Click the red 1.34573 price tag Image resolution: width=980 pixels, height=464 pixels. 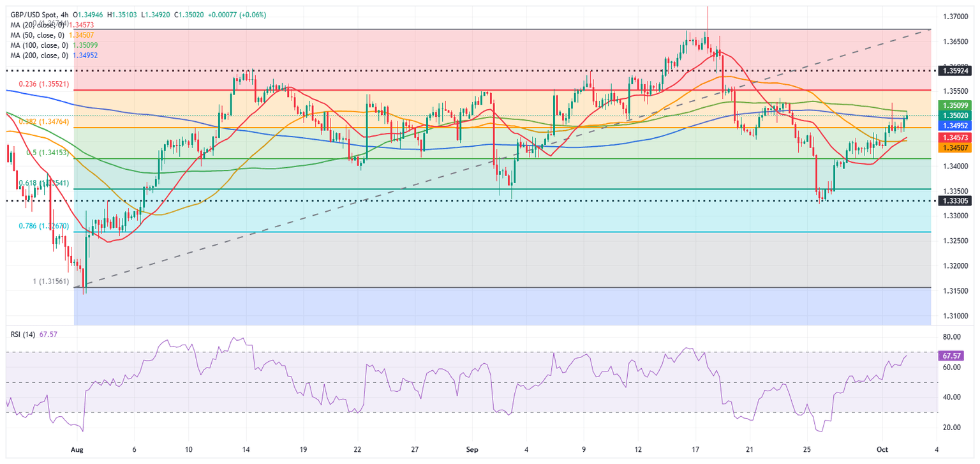click(x=956, y=137)
